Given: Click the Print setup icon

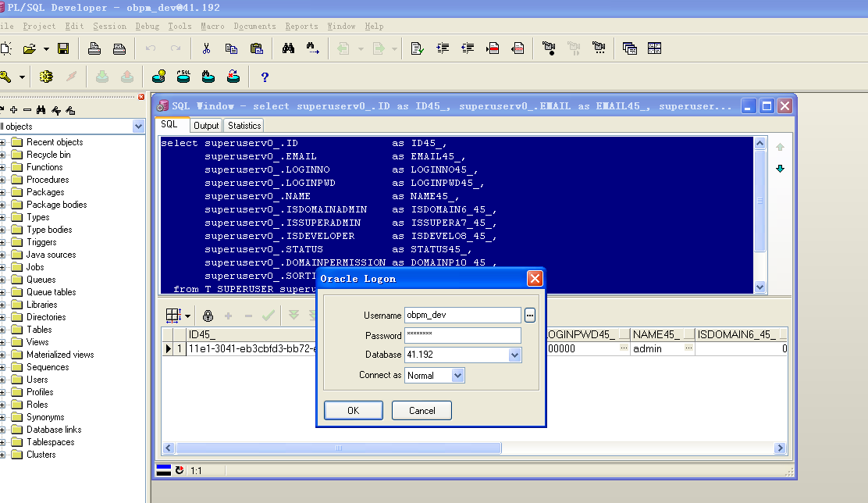Looking at the screenshot, I should pos(119,48).
